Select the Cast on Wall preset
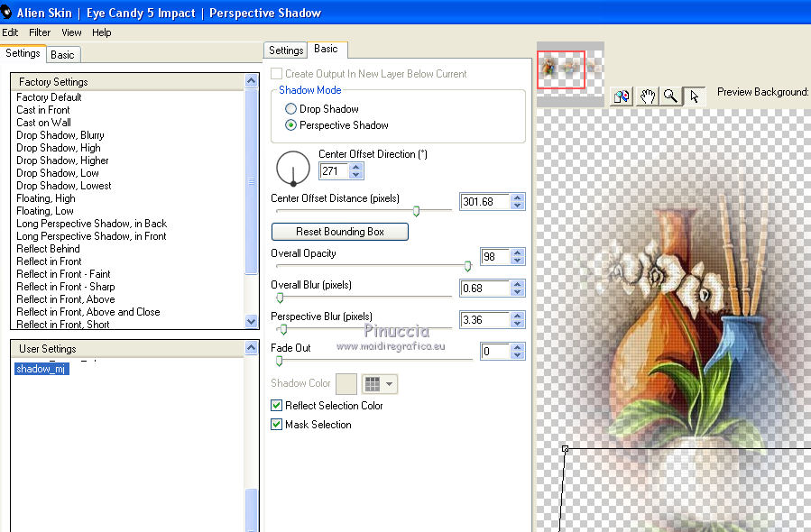This screenshot has height=532, width=811. tap(43, 123)
